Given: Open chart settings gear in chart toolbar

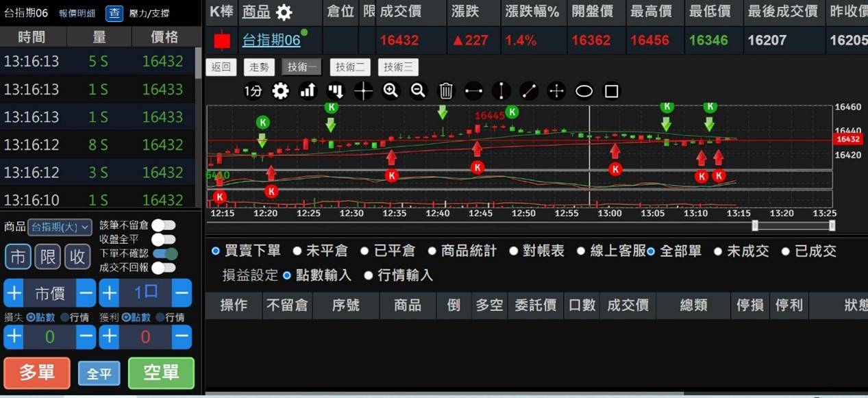Looking at the screenshot, I should [x=280, y=91].
